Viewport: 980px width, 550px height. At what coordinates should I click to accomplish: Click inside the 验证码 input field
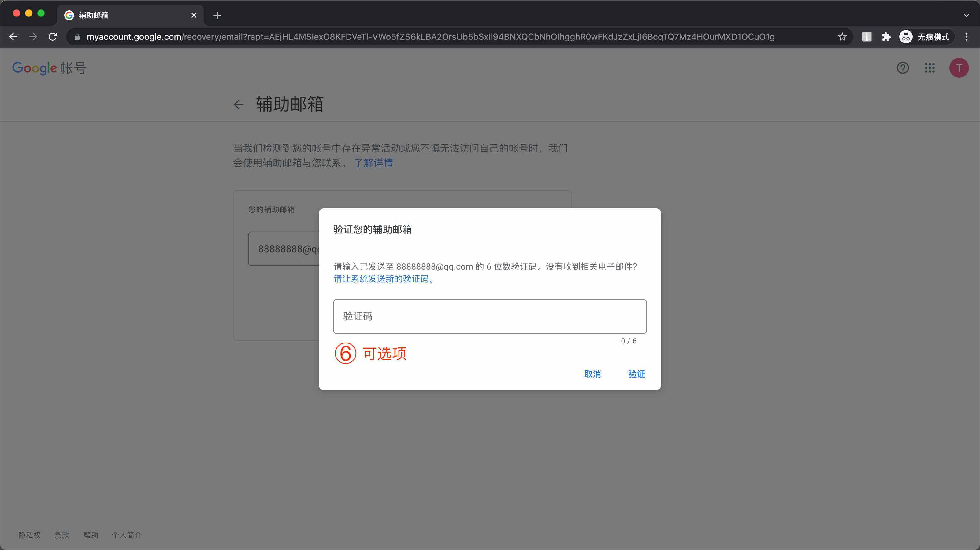489,316
